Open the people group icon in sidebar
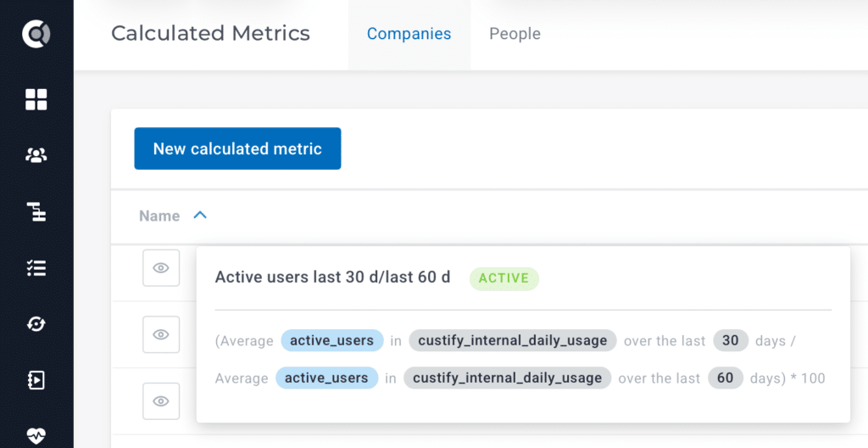 (36, 156)
